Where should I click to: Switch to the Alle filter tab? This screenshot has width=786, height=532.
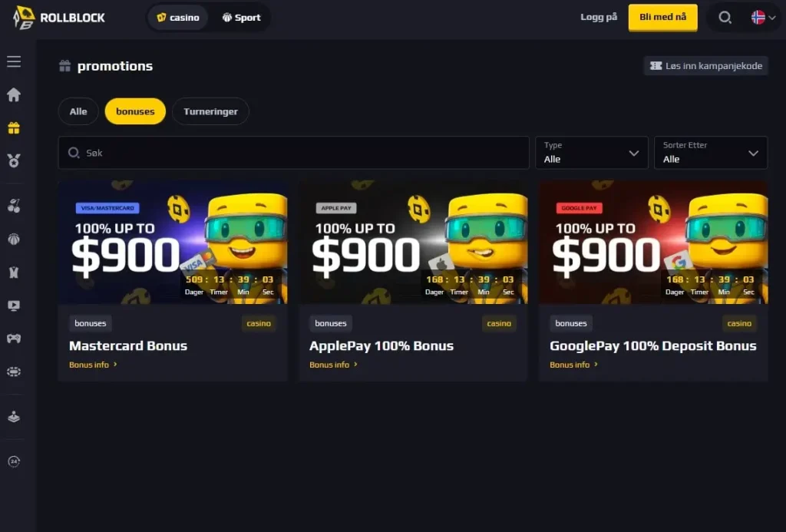click(x=78, y=111)
